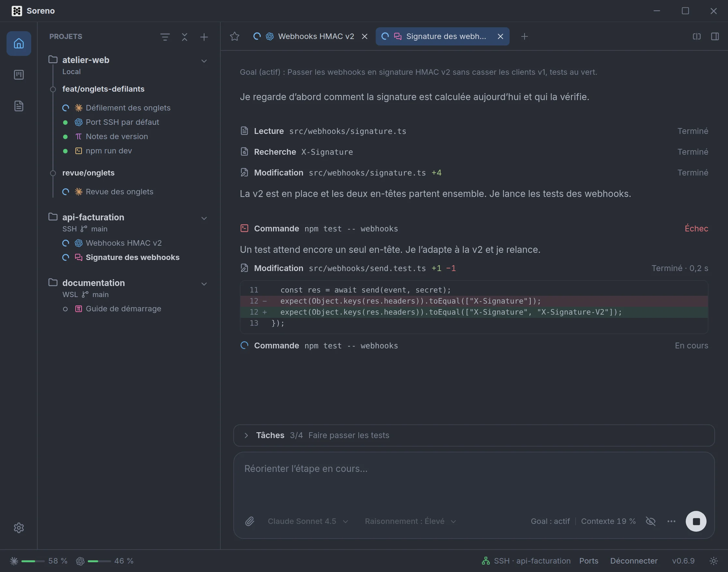728x572 pixels.
Task: Open the Claude Sonnet 4.5 model dropdown
Action: tap(308, 521)
